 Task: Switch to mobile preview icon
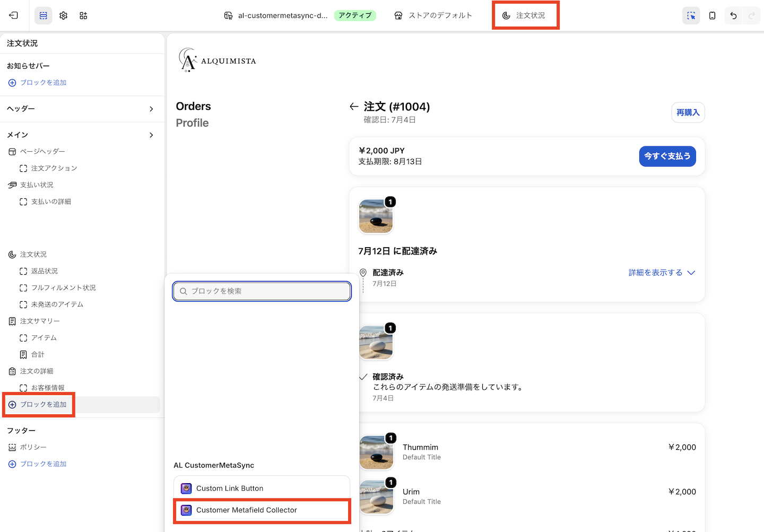pyautogui.click(x=712, y=15)
